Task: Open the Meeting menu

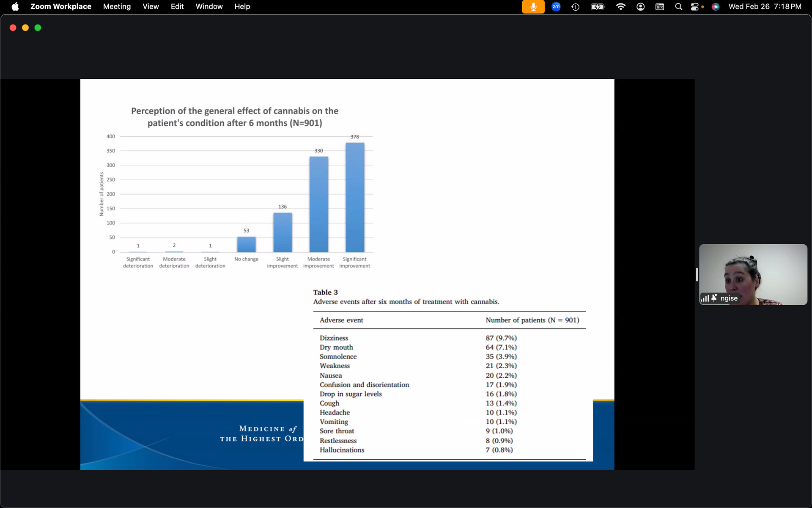Action: point(117,7)
